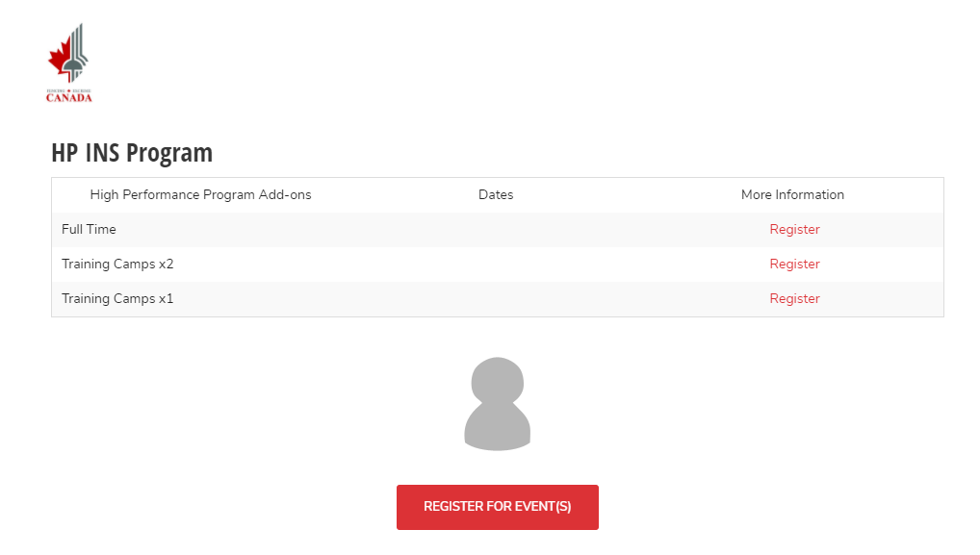Select the Training Camps x2 row label
Image resolution: width=980 pixels, height=555 pixels.
117,265
